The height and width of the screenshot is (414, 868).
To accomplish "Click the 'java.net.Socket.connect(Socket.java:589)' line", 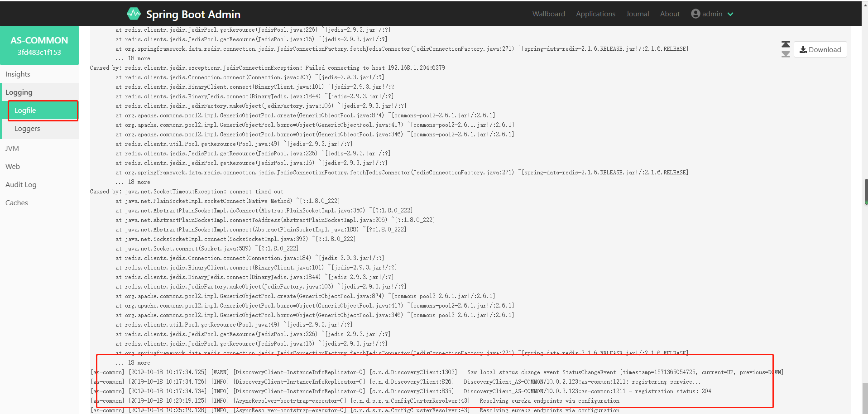I will (x=207, y=249).
